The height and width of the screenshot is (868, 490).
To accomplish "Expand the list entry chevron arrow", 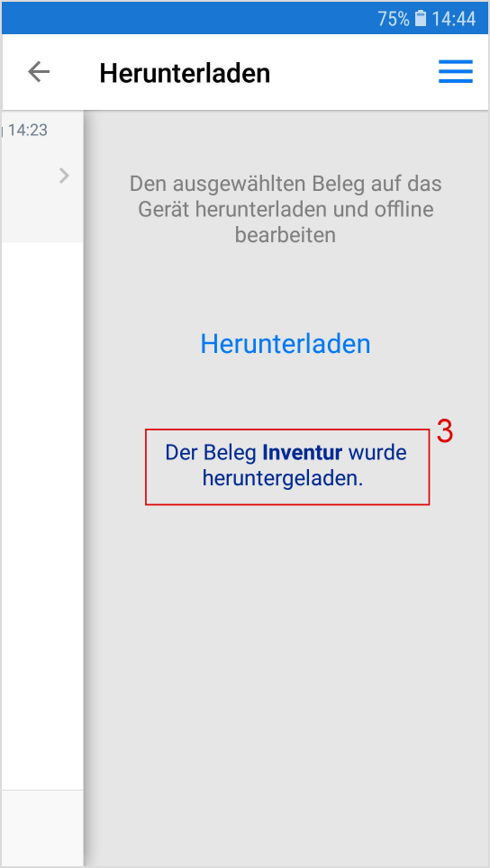I will coord(64,176).
